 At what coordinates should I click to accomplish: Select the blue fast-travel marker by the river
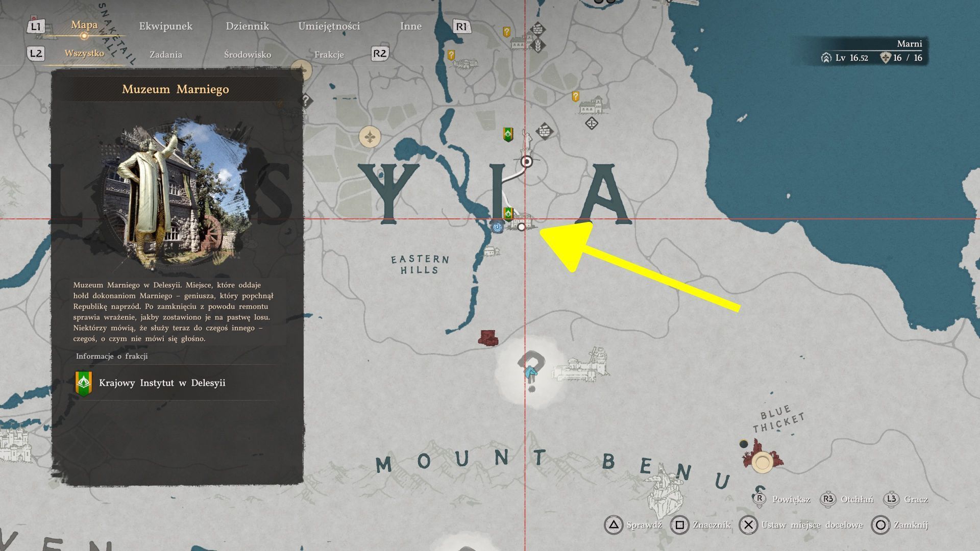[498, 227]
